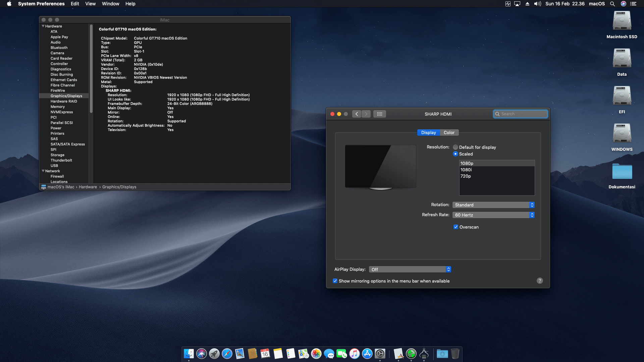
Task: Open Refresh Rate dropdown showing 60 Hertz
Action: 493,215
